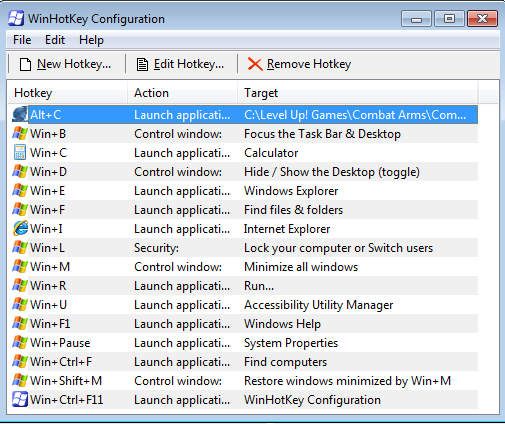Open the File menu
Image resolution: width=505 pixels, height=424 pixels.
click(22, 40)
